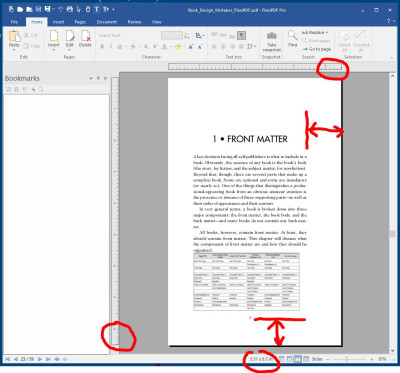The width and height of the screenshot is (400, 373).
Task: Click the bookmark search magnifier icon
Action: coord(41,89)
